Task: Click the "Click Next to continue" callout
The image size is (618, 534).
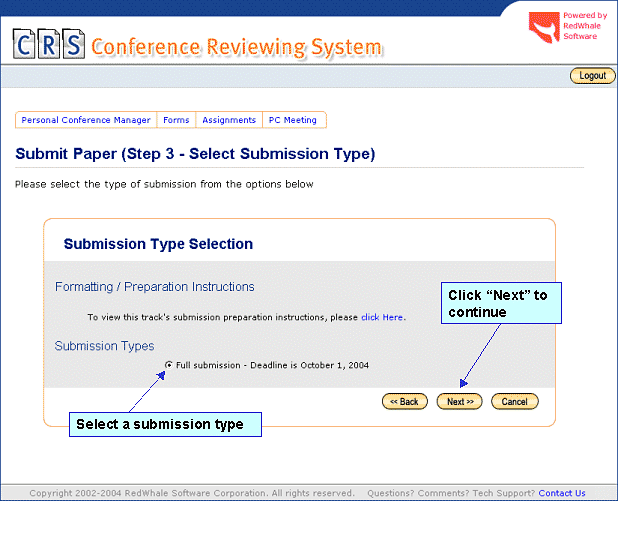Action: click(501, 303)
